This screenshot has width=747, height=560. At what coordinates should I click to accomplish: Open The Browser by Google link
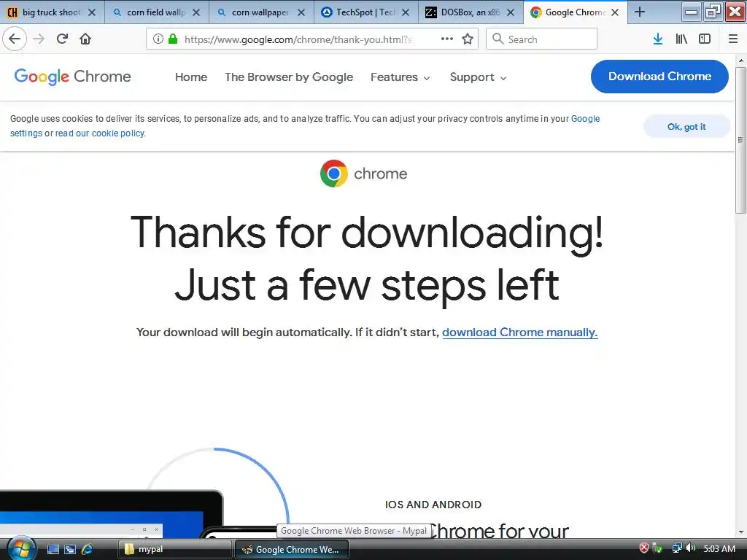point(289,77)
